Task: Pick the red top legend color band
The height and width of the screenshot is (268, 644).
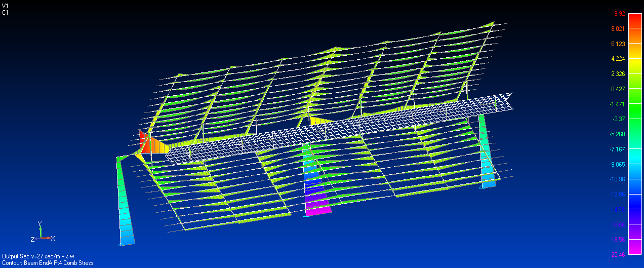Action: point(634,21)
